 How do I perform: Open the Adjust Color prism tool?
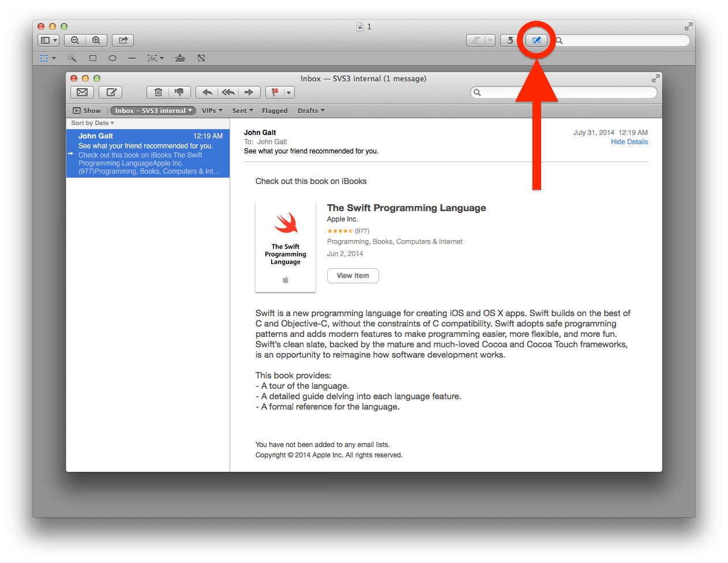(x=179, y=58)
